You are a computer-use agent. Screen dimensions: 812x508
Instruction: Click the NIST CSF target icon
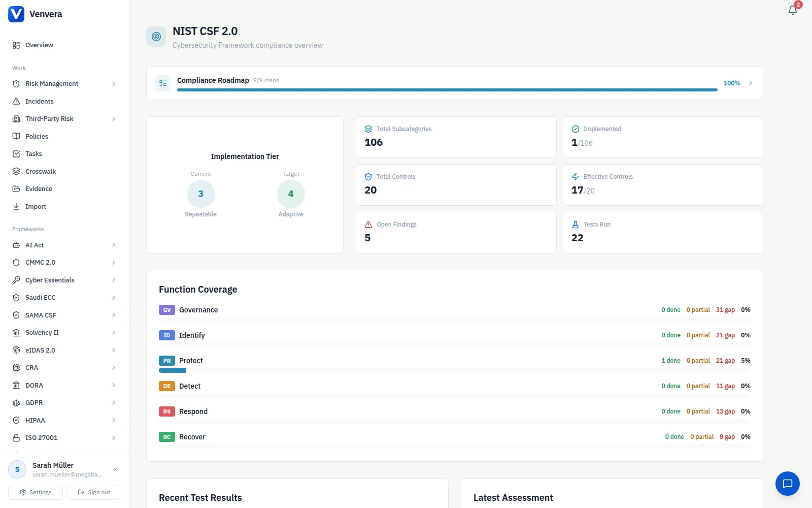point(156,37)
